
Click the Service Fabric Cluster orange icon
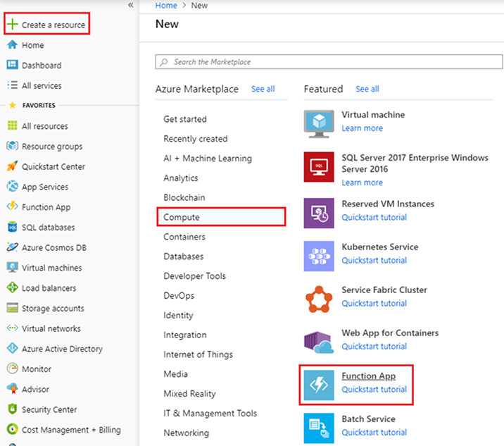(x=319, y=299)
